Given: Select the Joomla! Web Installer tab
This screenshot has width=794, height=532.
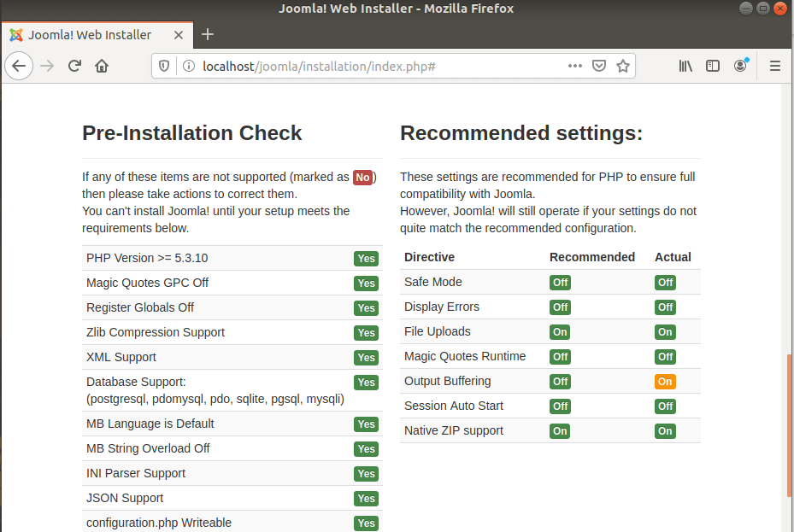Looking at the screenshot, I should [97, 35].
